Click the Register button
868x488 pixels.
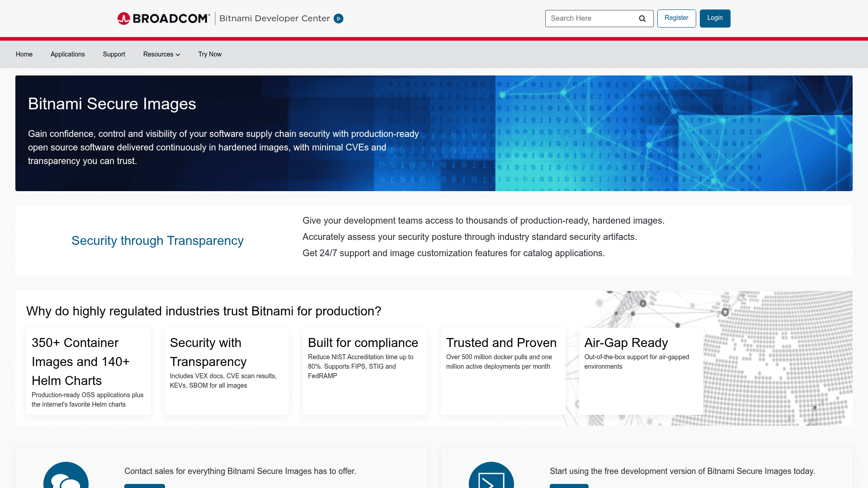pos(676,19)
